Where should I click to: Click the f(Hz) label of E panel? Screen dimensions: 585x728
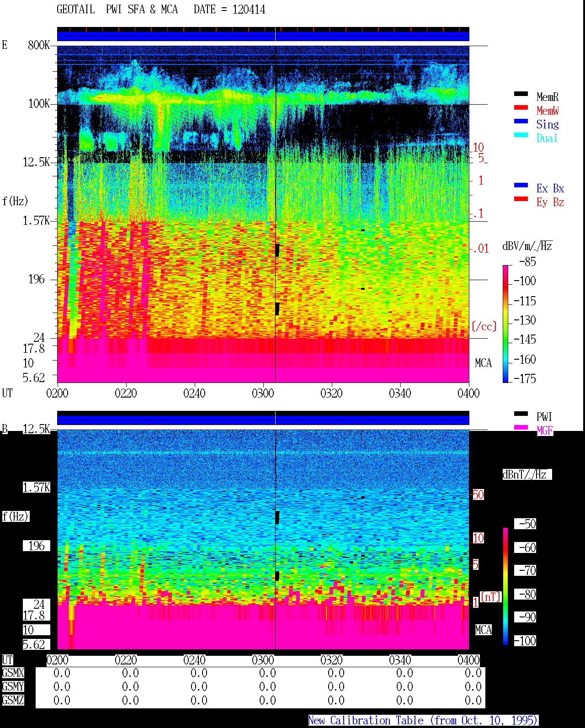click(x=15, y=201)
